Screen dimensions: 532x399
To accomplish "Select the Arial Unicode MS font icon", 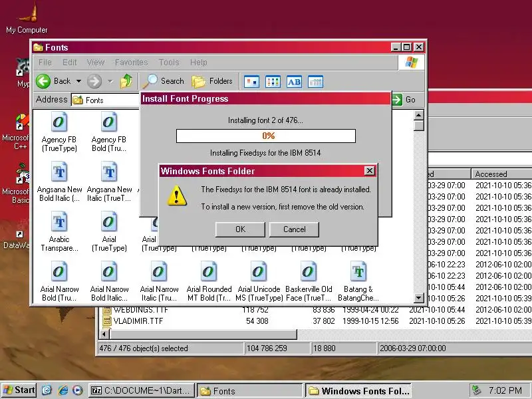I will [x=259, y=282].
